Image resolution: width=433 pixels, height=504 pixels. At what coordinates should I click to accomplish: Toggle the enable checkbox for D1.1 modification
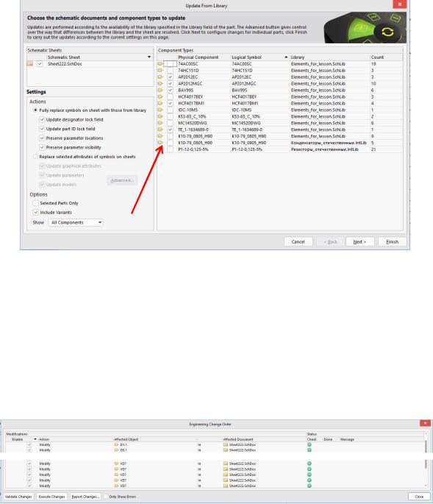[x=29, y=445]
